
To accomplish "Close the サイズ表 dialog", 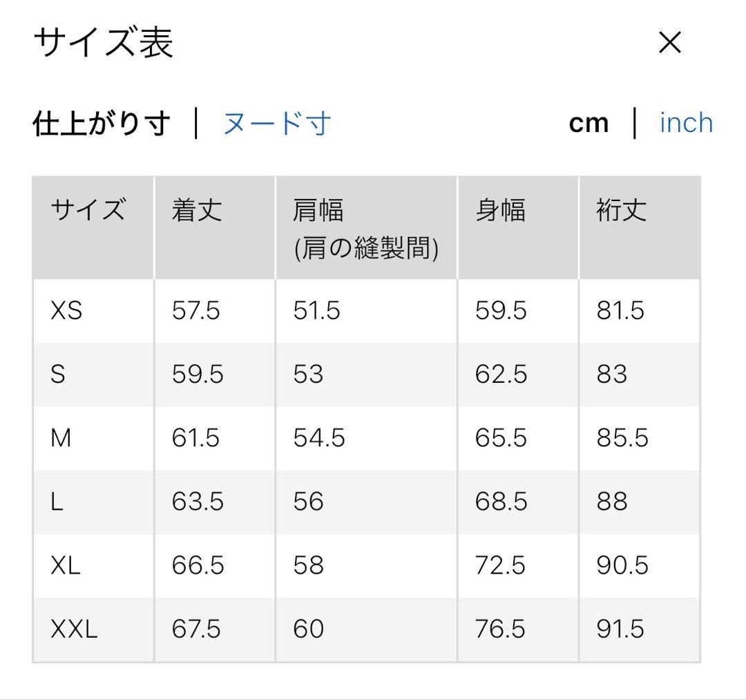I will 669,43.
